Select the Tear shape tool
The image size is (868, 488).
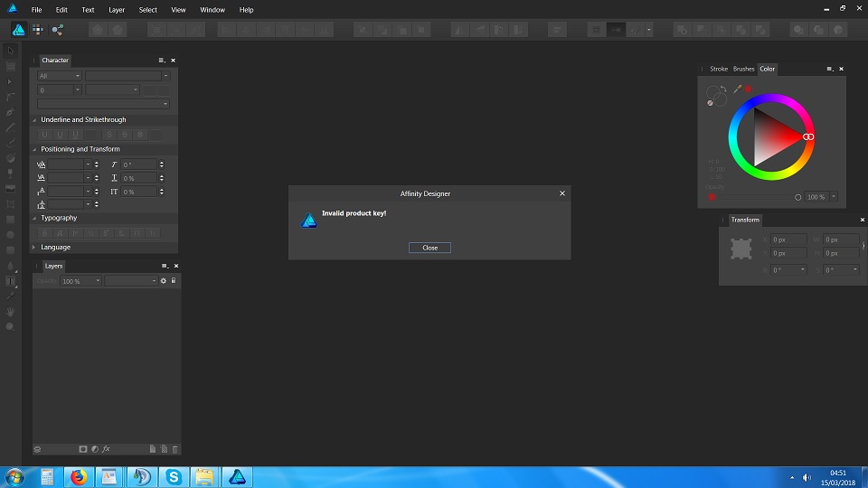coord(11,266)
